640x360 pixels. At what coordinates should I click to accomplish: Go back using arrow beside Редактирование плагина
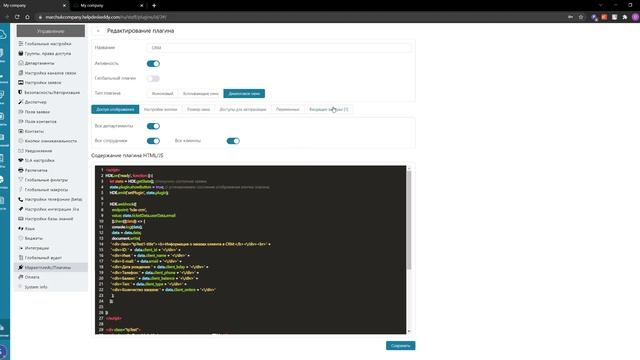coord(98,31)
